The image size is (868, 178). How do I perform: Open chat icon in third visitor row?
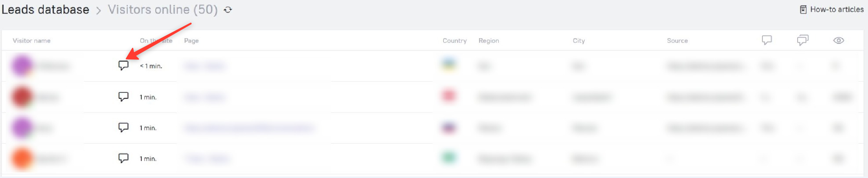coord(123,128)
